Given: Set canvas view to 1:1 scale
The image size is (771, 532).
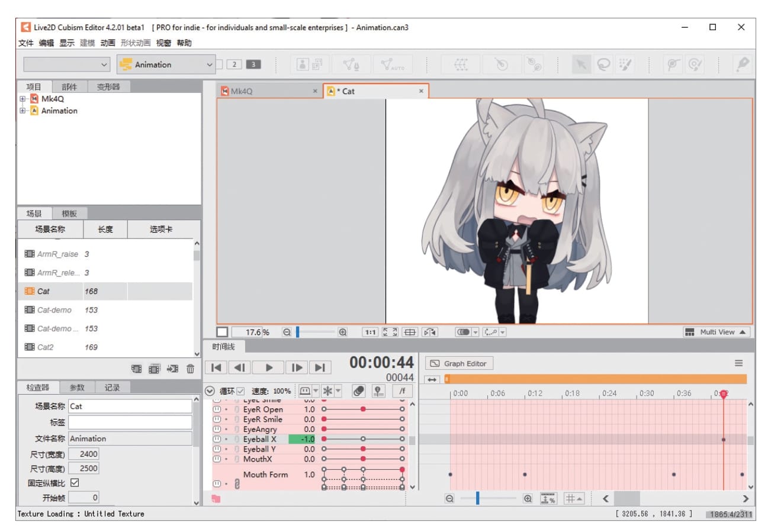Looking at the screenshot, I should pyautogui.click(x=370, y=333).
